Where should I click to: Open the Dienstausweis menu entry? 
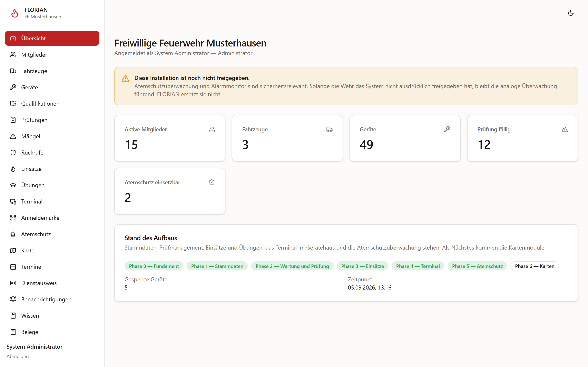[x=52, y=283]
